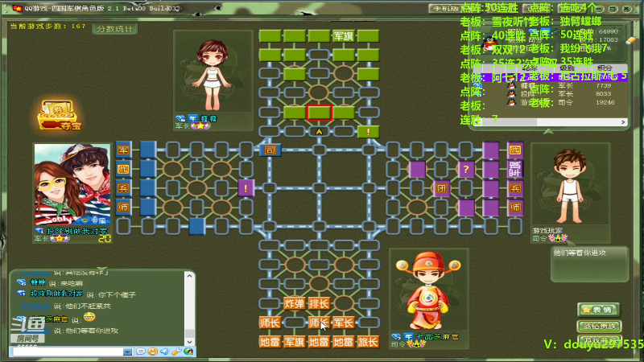Image resolution: width=644 pixels, height=362 pixels.
Task: Open the wrench settings icon in chat bar
Action: click(x=176, y=352)
